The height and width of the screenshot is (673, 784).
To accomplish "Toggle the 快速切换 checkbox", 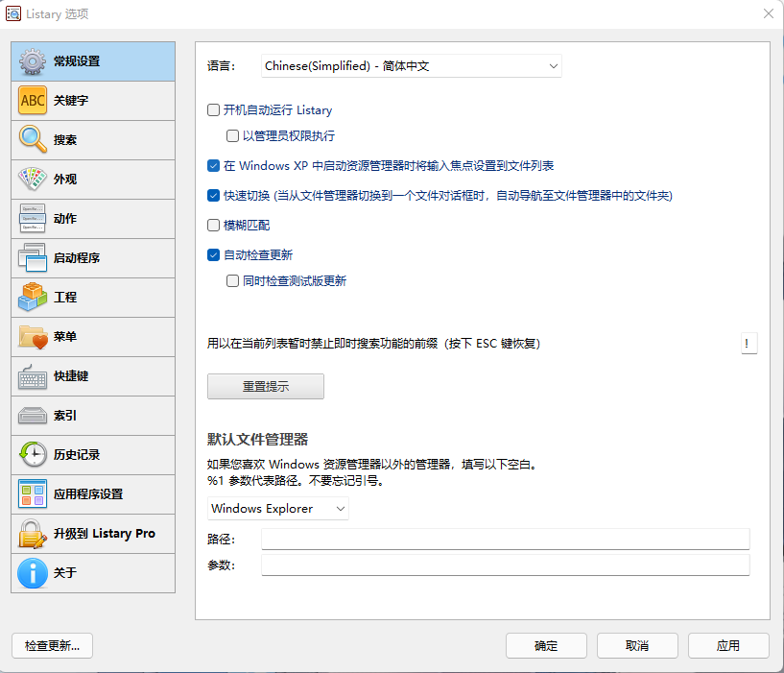I will (213, 195).
